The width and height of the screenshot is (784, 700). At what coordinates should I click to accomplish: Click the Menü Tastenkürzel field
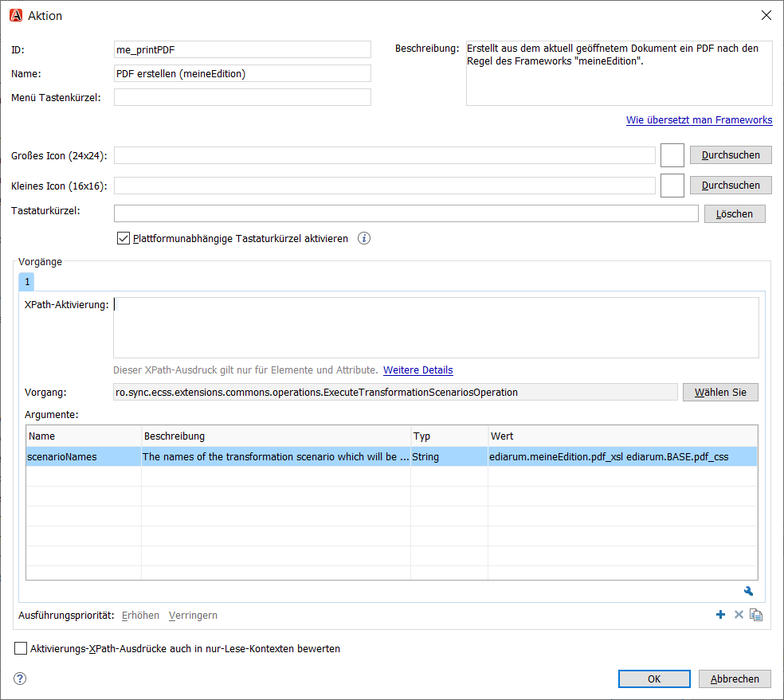[242, 97]
